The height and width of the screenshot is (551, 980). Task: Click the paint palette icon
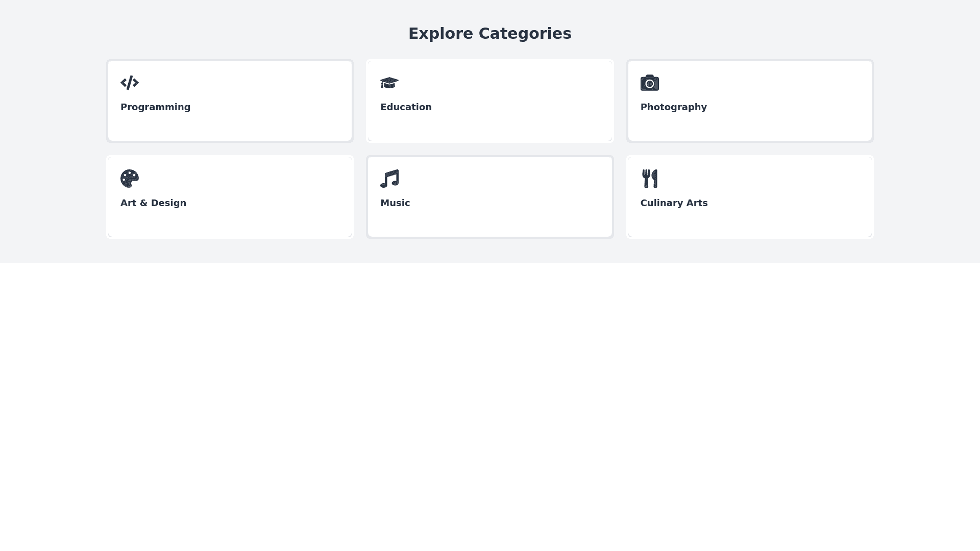click(130, 179)
